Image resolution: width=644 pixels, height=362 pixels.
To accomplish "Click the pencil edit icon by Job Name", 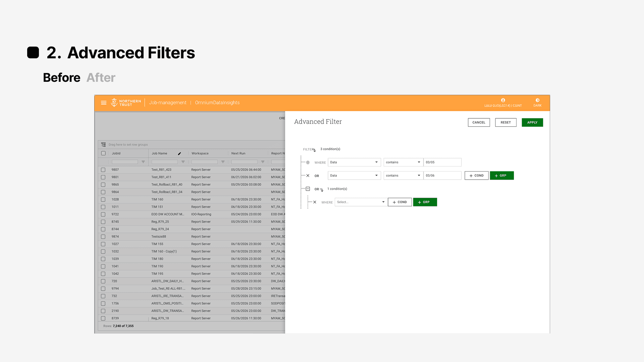I will point(179,154).
